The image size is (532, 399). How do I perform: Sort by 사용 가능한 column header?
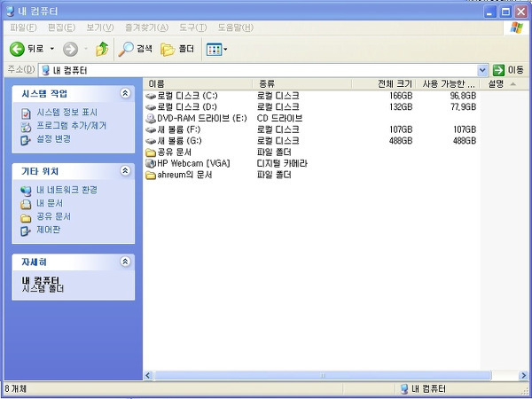pos(448,84)
